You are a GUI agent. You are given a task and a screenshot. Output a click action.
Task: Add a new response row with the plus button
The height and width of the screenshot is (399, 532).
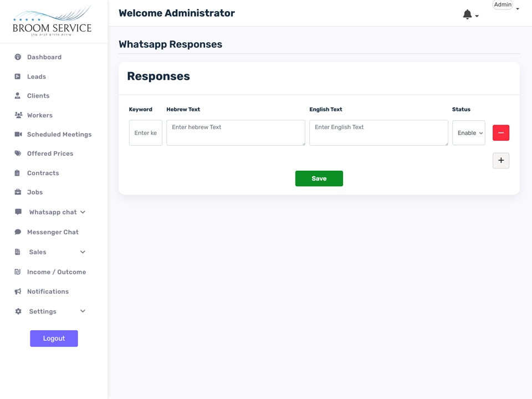point(501,161)
